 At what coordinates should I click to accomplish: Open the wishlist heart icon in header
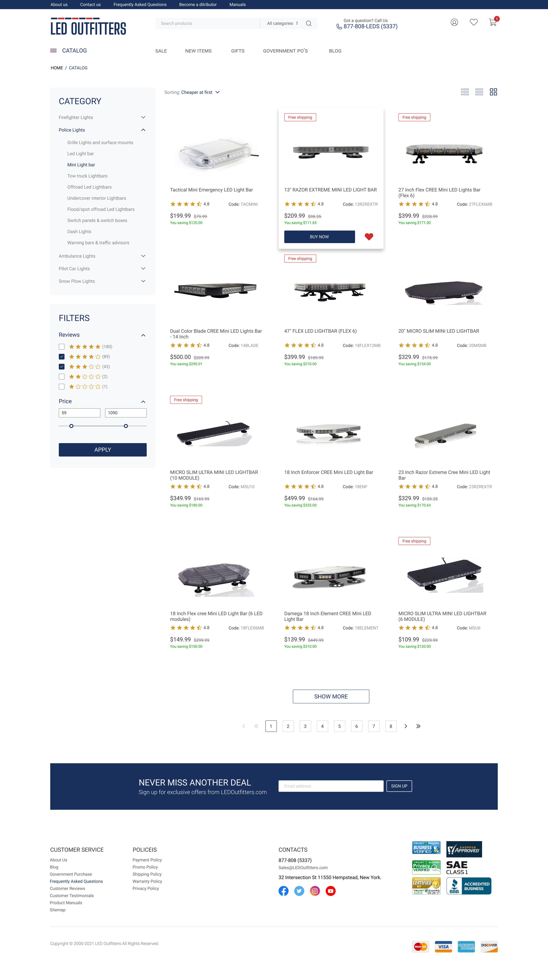473,22
